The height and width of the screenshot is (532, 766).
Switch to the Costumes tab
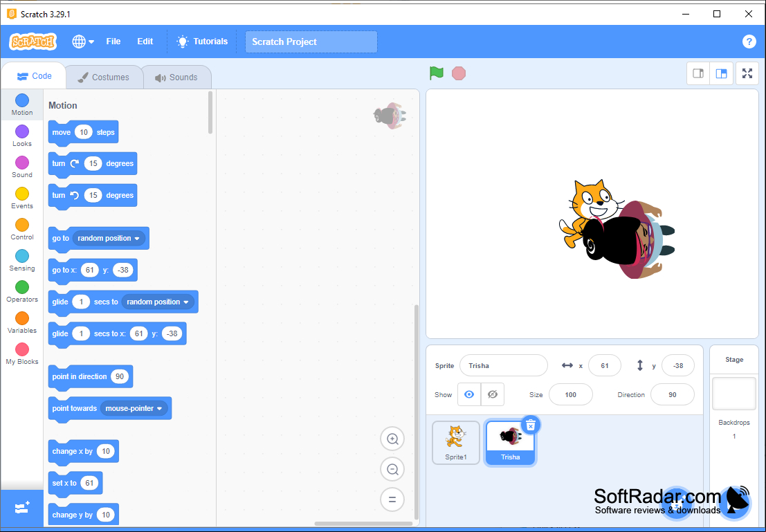[x=104, y=77]
